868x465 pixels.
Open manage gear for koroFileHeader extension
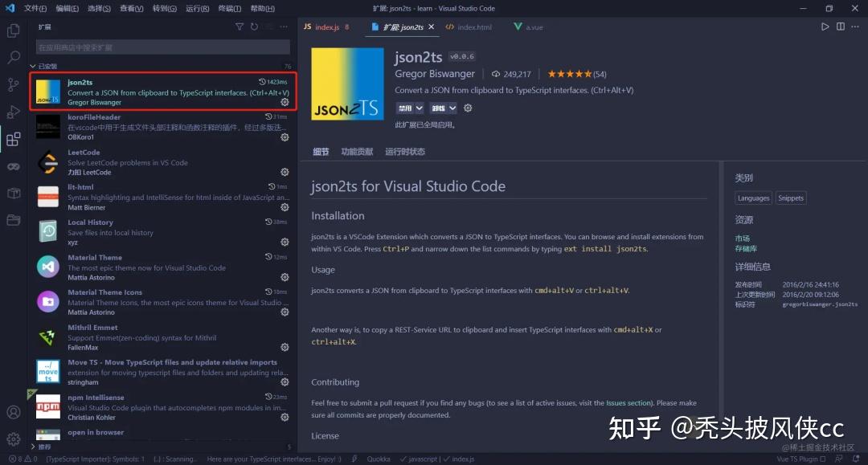[x=285, y=137]
